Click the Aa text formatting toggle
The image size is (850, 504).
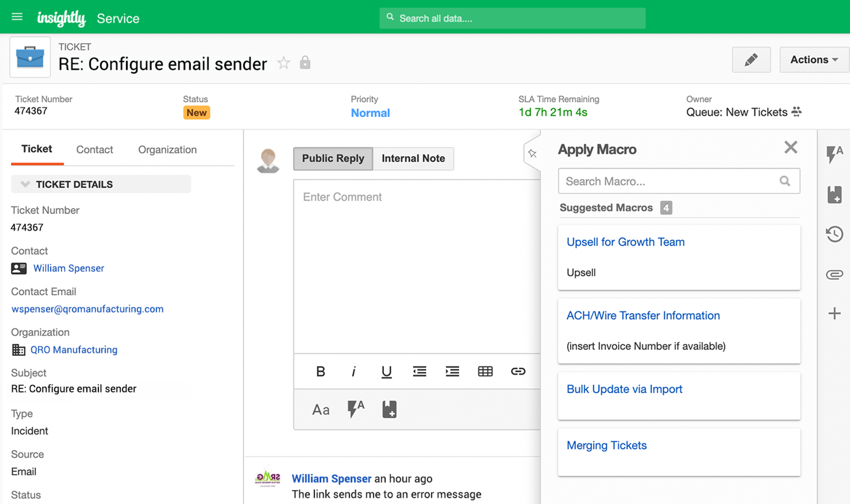click(x=321, y=410)
